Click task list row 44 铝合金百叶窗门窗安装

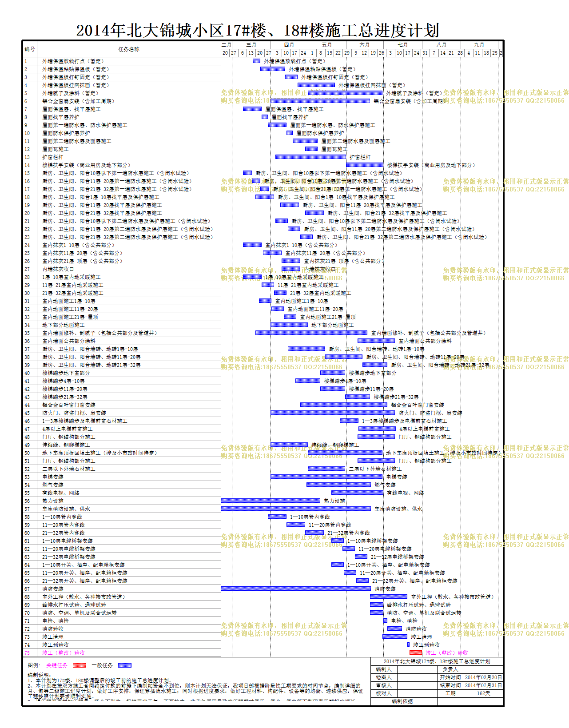pyautogui.click(x=122, y=405)
